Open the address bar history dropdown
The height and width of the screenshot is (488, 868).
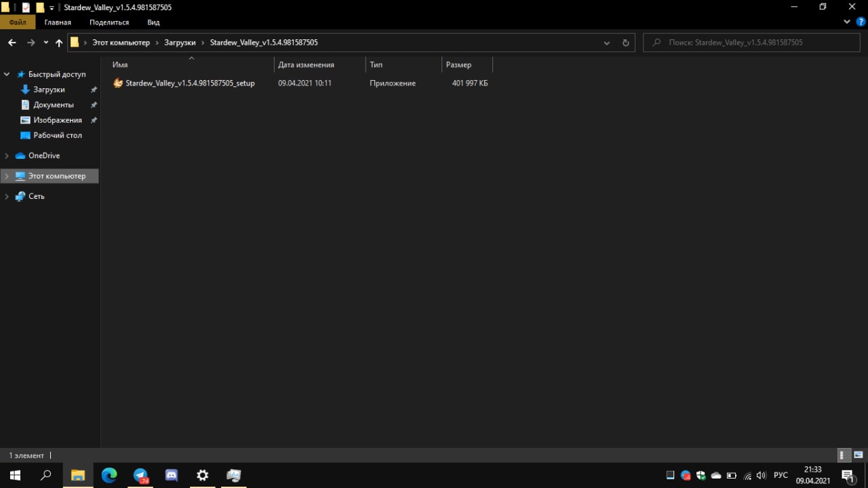tap(607, 43)
